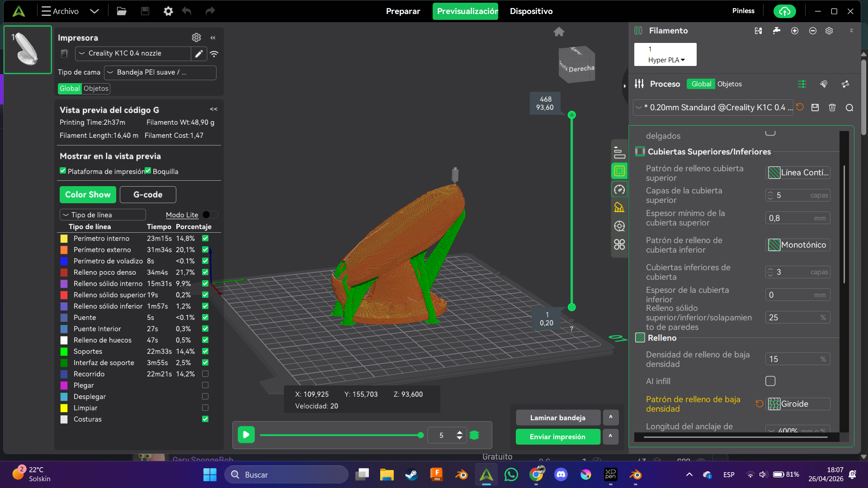868x488 pixels.
Task: Click the undo arrow icon
Action: [x=187, y=11]
